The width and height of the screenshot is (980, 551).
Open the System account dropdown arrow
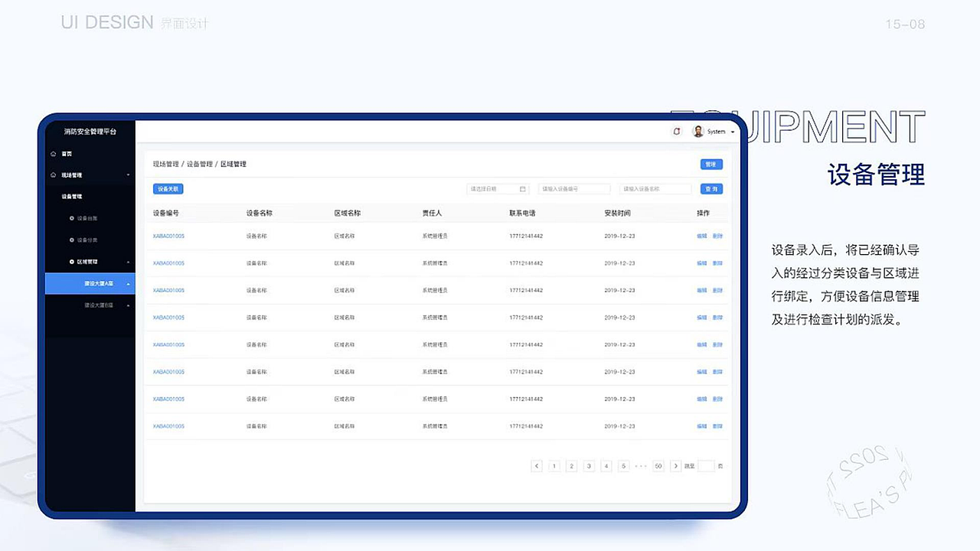(x=733, y=132)
